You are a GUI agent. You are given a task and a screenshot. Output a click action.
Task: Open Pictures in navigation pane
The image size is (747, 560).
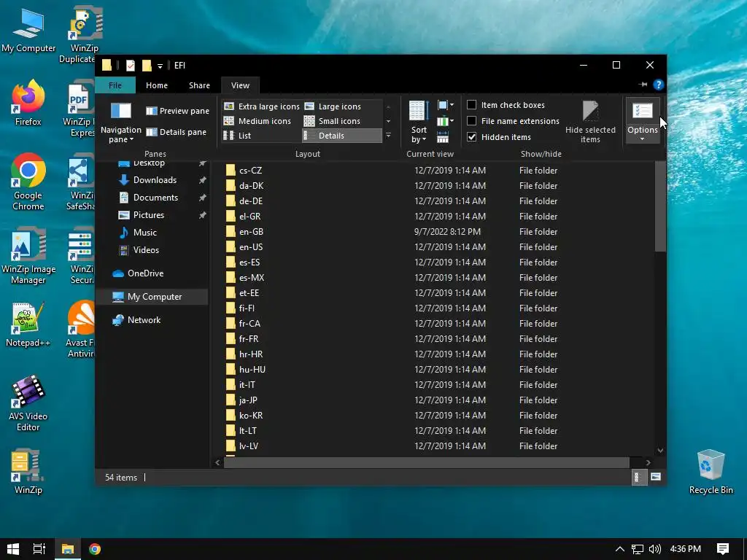point(149,215)
